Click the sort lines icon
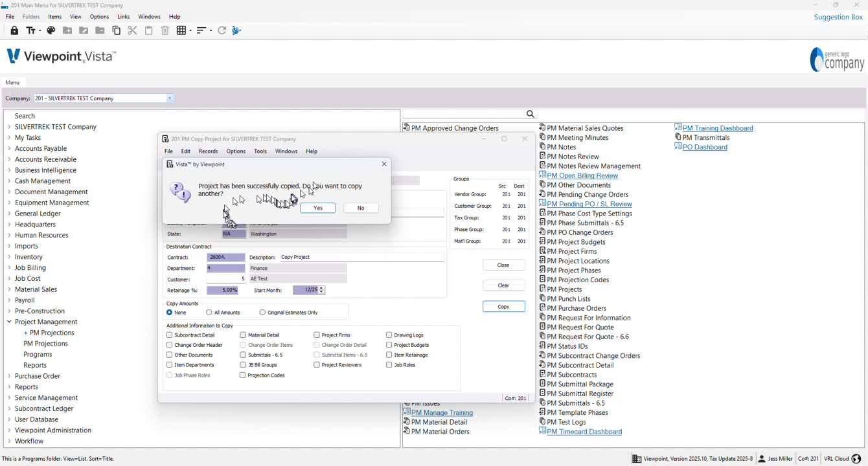The image size is (868, 466). (x=201, y=30)
